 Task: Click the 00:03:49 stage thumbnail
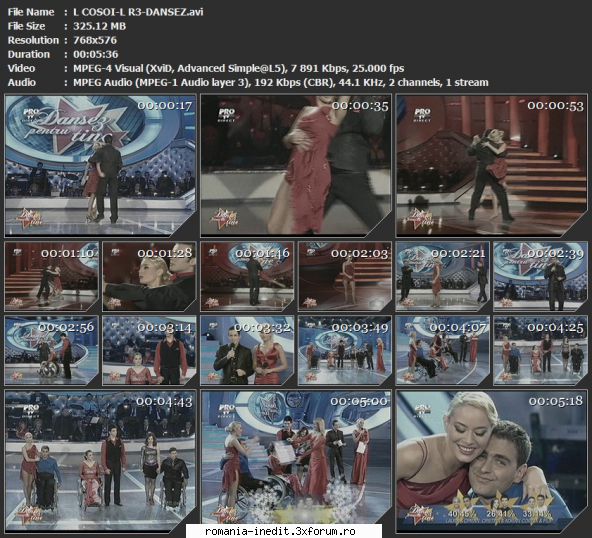[345, 351]
